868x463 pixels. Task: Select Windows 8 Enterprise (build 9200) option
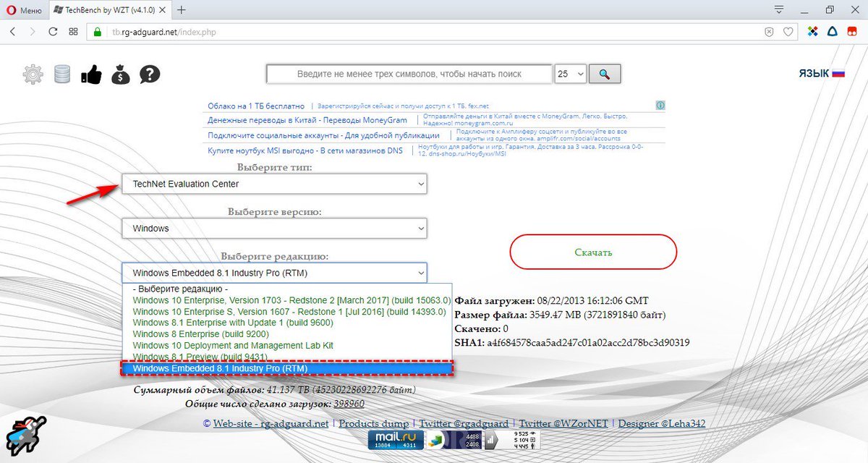coord(287,334)
